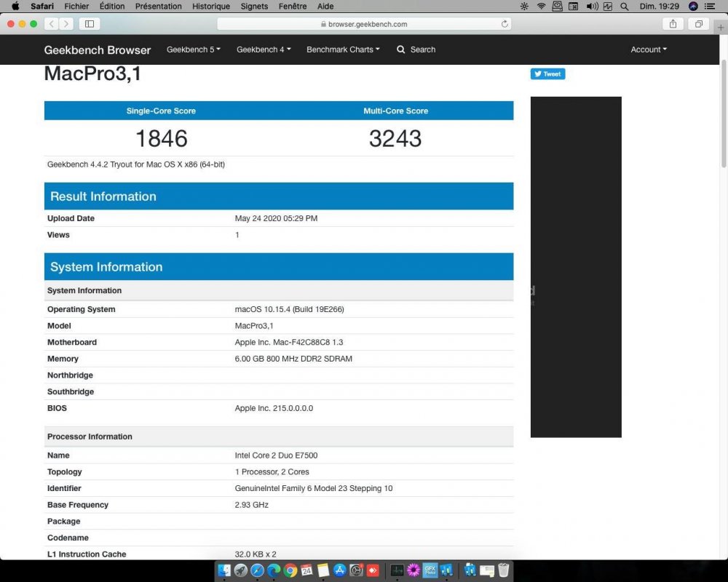
Task: Open Wi-Fi status in menu bar
Action: point(541,6)
